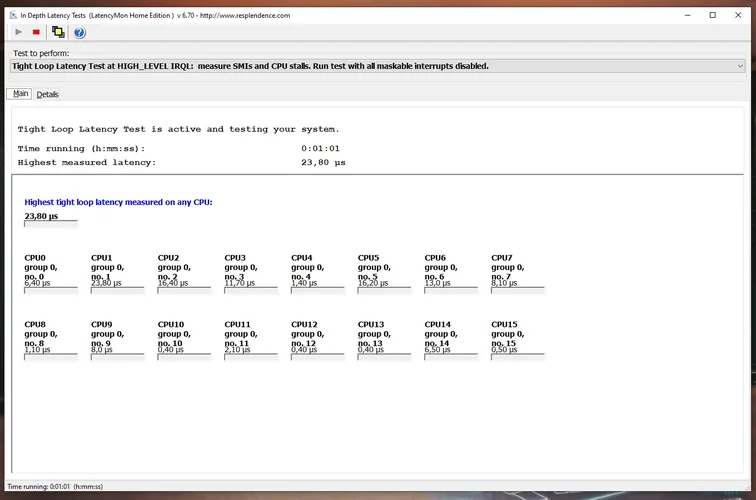756x500 pixels.
Task: Click the 'Time running' status bar text
Action: pyautogui.click(x=55, y=487)
